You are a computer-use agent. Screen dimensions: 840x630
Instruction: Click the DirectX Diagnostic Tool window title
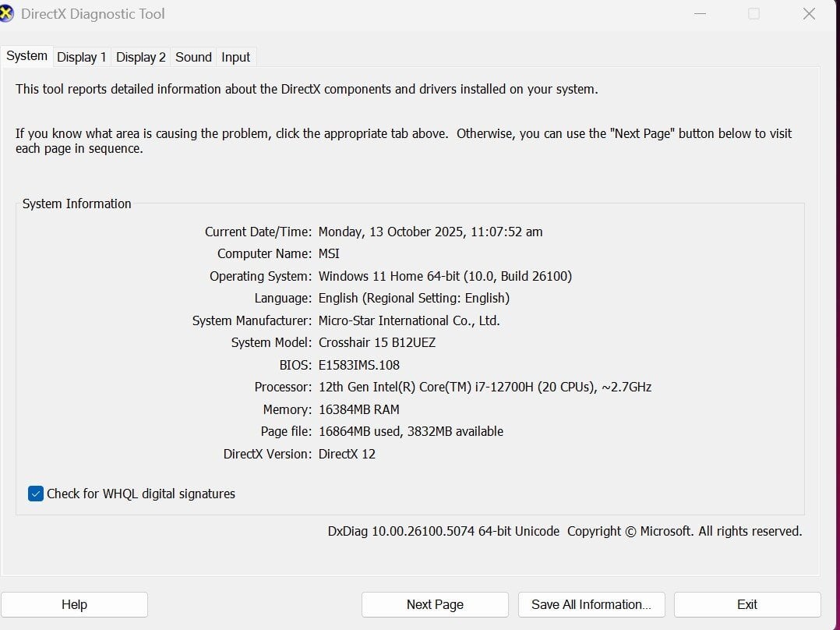click(x=93, y=14)
